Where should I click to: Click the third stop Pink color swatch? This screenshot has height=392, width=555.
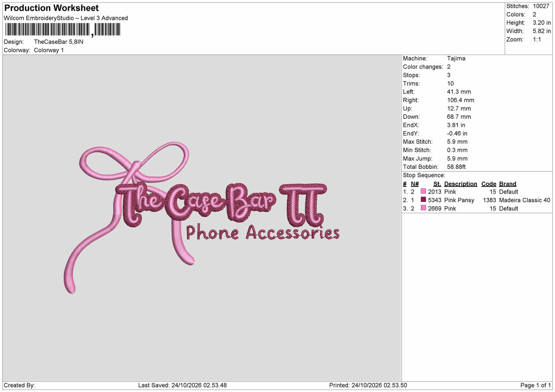[423, 208]
